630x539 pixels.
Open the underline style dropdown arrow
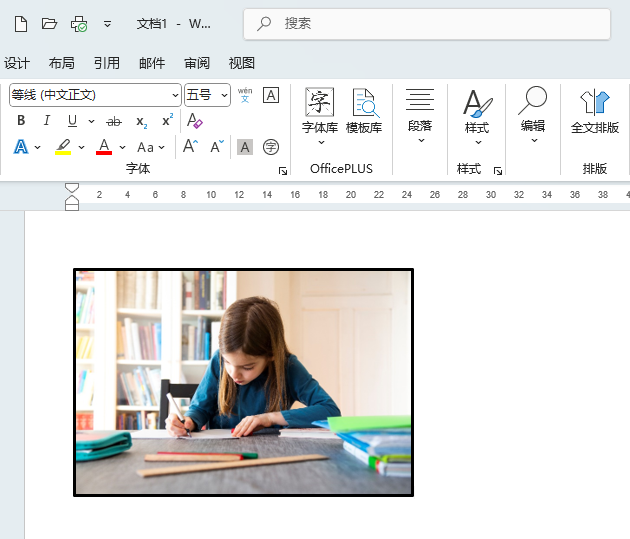pos(92,121)
